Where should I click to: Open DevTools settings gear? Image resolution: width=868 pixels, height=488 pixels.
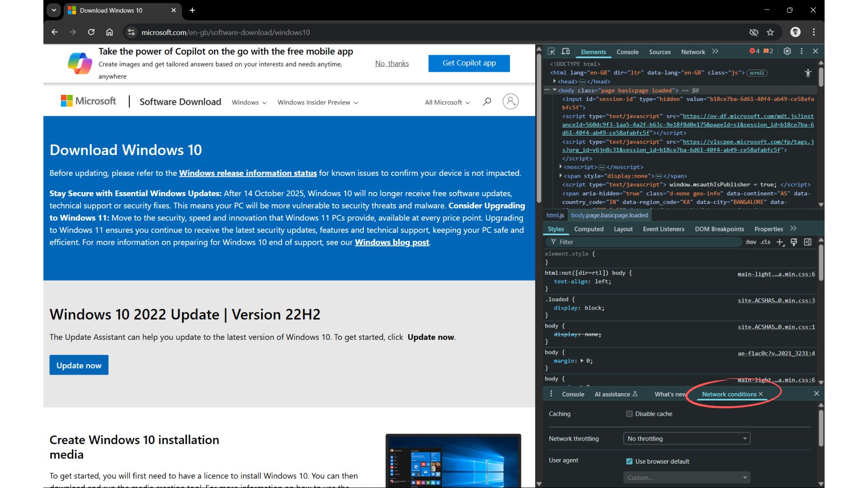click(x=787, y=52)
